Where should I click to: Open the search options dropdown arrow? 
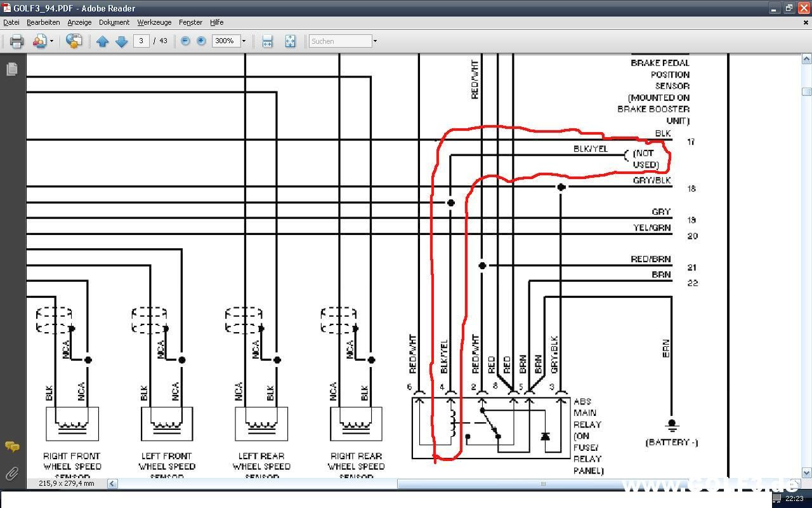(375, 41)
